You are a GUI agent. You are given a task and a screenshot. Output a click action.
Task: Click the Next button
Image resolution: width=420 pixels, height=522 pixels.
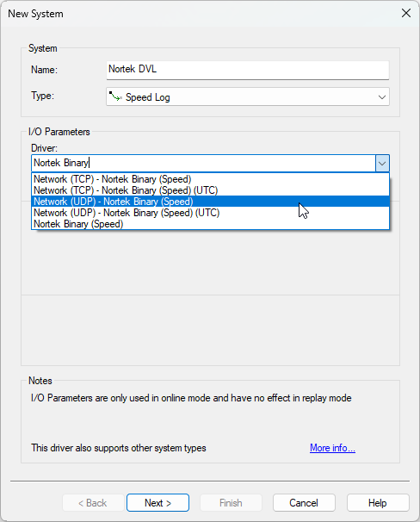point(157,503)
